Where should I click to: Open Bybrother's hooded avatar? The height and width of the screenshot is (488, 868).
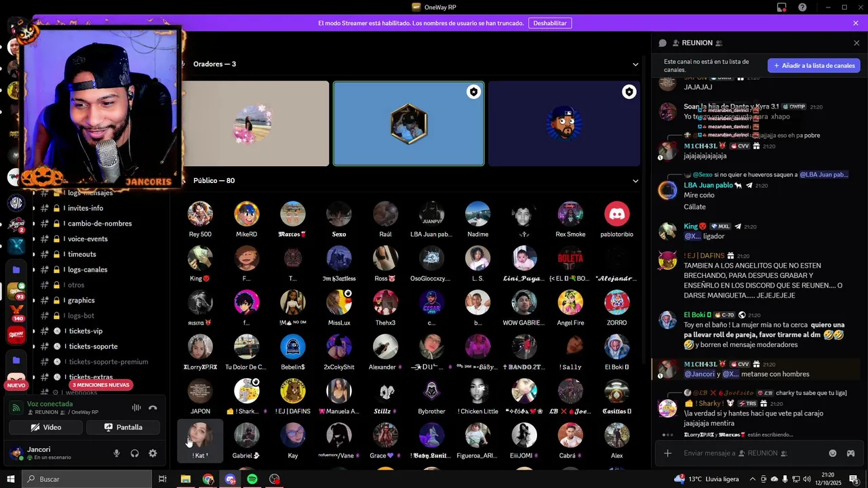pyautogui.click(x=431, y=391)
